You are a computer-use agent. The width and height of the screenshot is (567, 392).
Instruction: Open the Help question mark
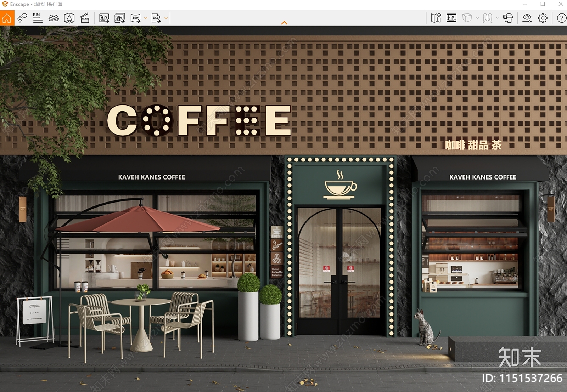coord(562,18)
